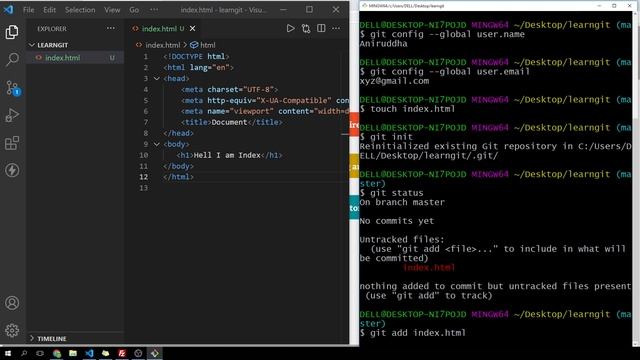Click the 'git add index.html' command line in terminal

[x=413, y=333]
